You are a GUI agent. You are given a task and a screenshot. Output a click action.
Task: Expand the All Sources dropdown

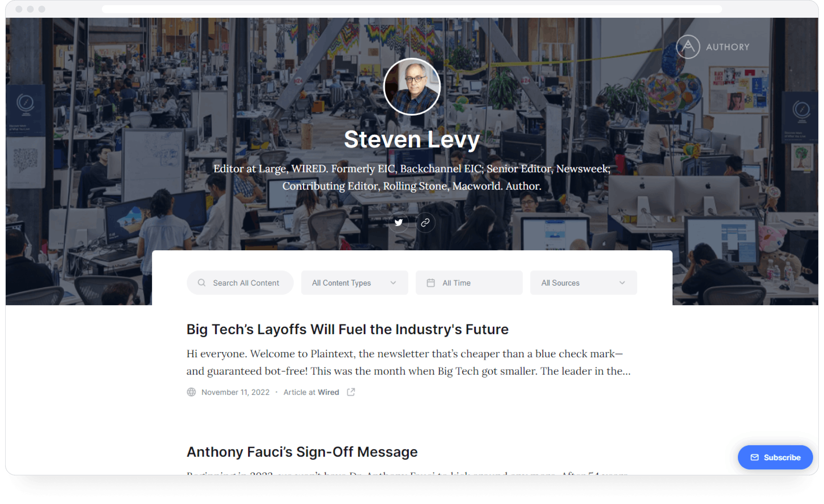pos(583,282)
